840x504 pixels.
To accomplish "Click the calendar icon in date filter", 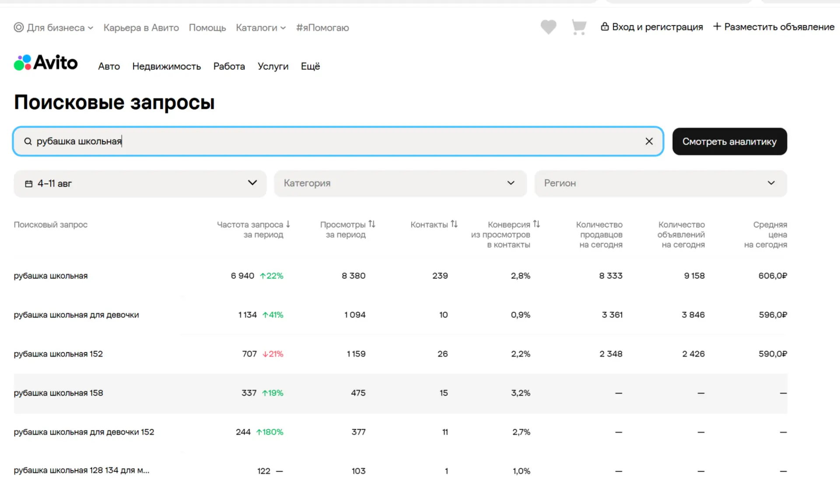I will point(29,184).
